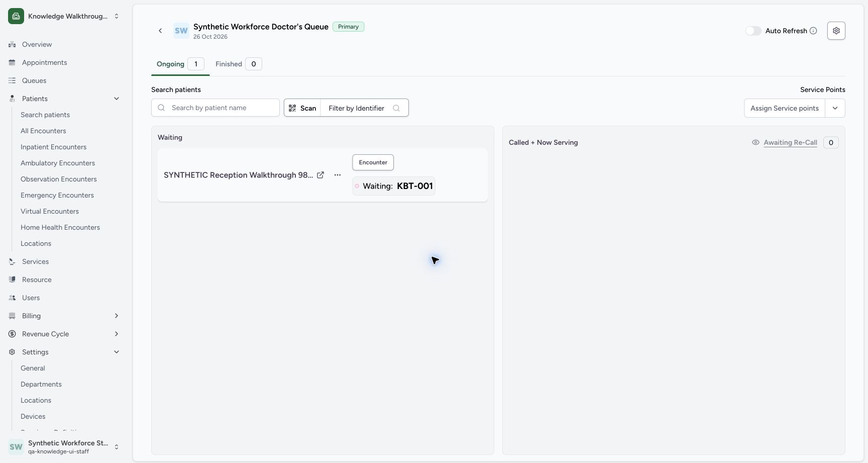Select the Ongoing tab
The height and width of the screenshot is (463, 868).
(180, 64)
